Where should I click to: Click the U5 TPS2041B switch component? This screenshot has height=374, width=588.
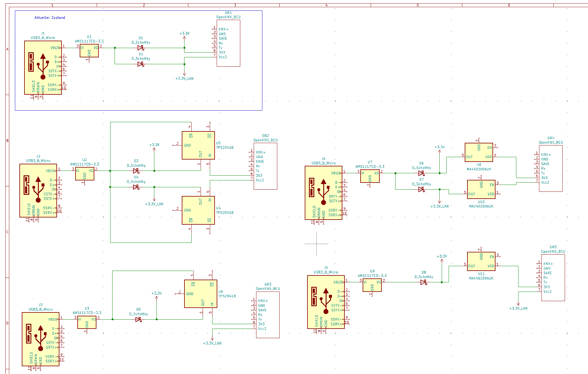point(198,145)
